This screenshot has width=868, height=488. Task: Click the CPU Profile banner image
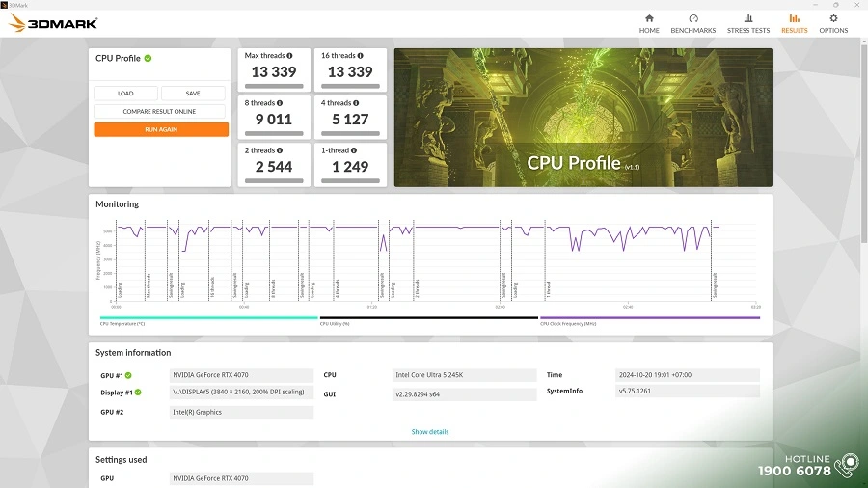point(583,118)
